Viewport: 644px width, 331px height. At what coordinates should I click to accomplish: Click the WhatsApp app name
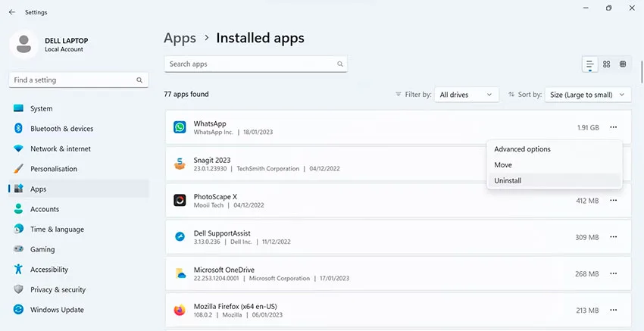[x=210, y=123]
